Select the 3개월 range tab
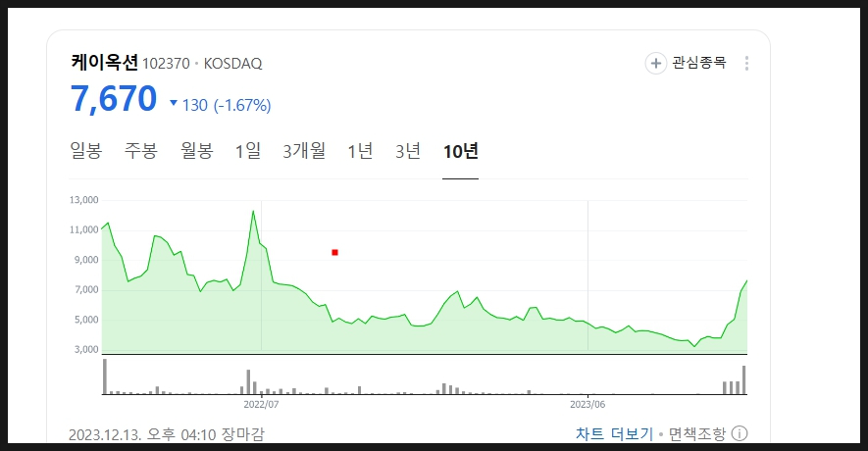This screenshot has width=868, height=451. point(304,151)
